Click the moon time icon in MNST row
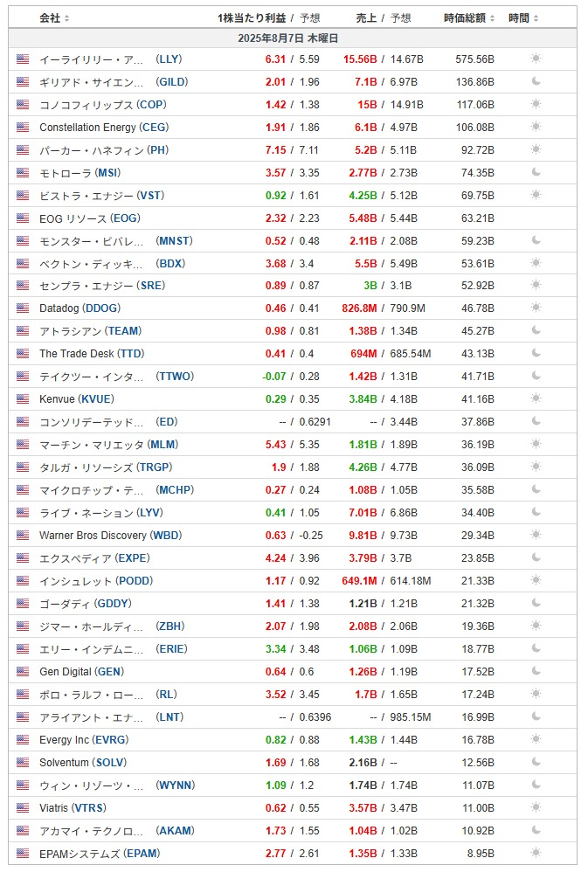The width and height of the screenshot is (588, 879). click(x=536, y=240)
